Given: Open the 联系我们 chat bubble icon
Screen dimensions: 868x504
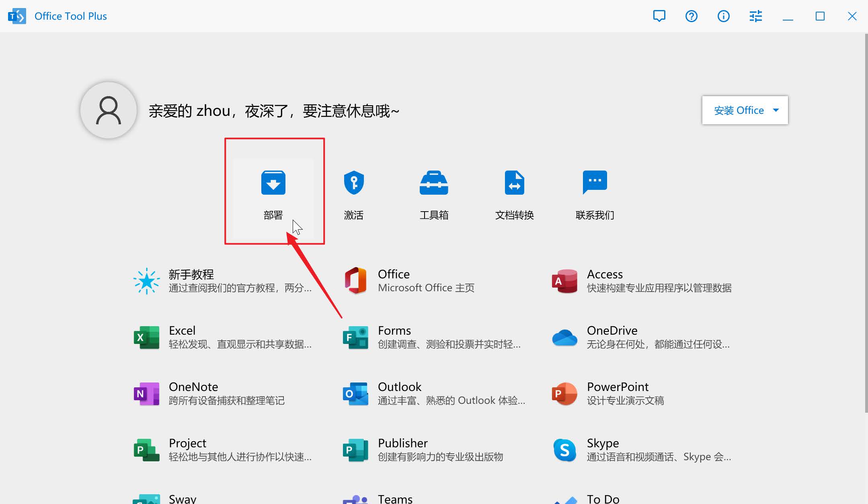Looking at the screenshot, I should [595, 182].
